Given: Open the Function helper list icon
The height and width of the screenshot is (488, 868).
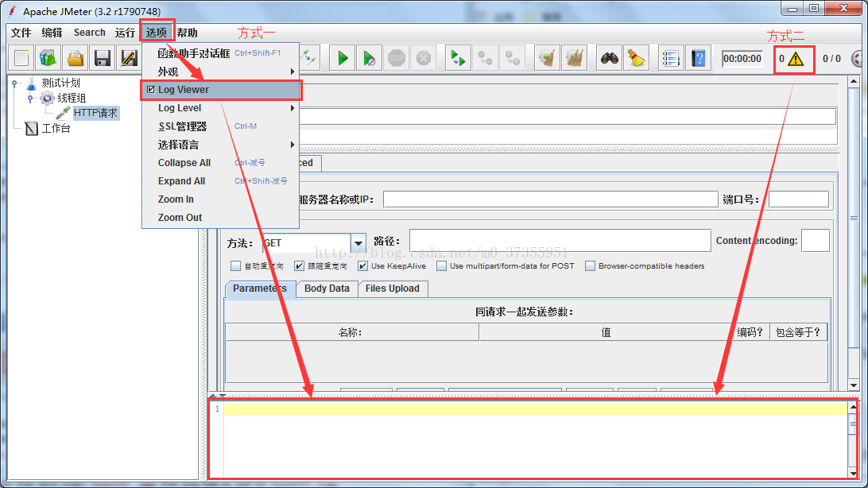Looking at the screenshot, I should (x=670, y=58).
